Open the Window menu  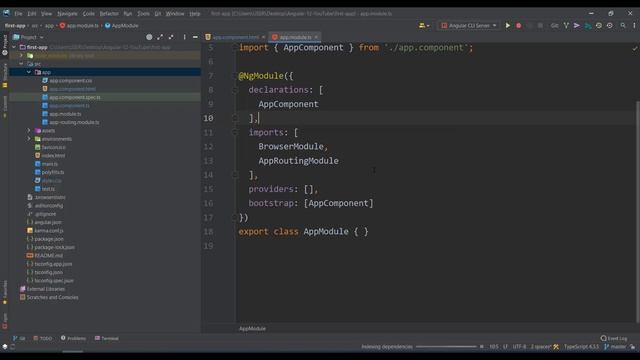coord(175,13)
